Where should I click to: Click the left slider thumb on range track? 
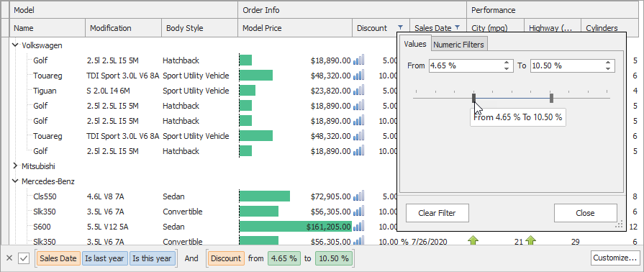click(x=473, y=98)
